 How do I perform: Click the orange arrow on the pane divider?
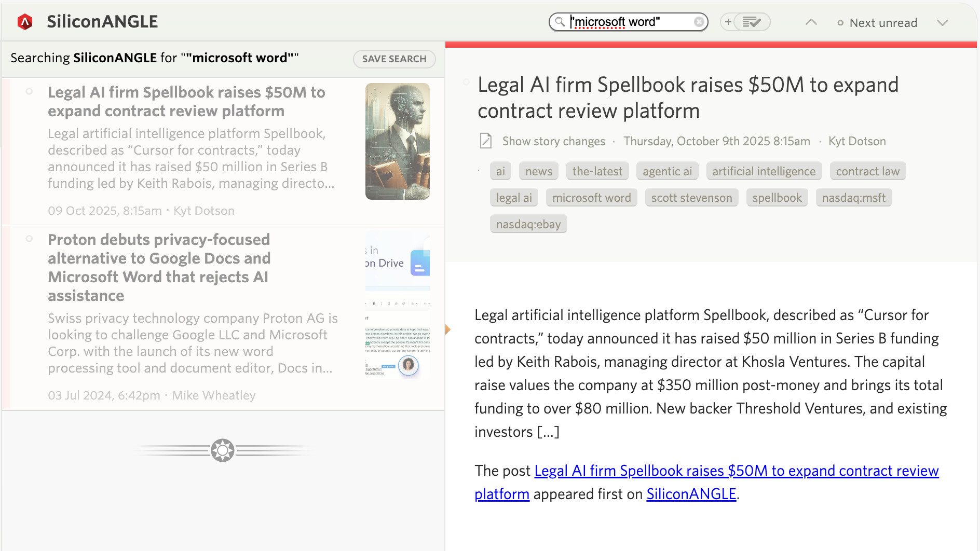(x=447, y=329)
